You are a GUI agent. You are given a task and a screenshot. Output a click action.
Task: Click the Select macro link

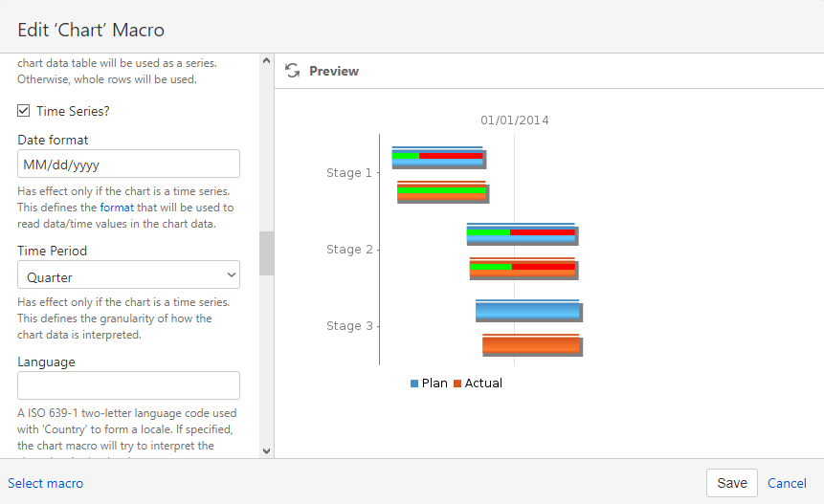[45, 483]
